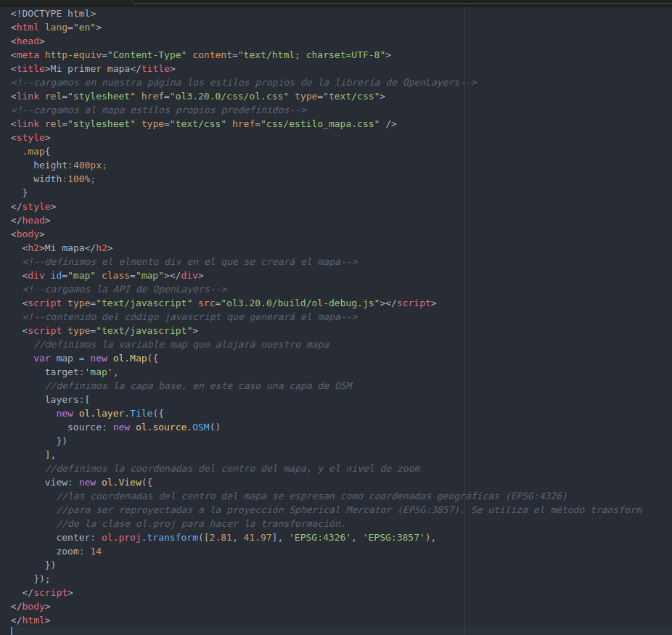This screenshot has width=672, height=635.
Task: Click the closing head tag
Action: pos(30,220)
